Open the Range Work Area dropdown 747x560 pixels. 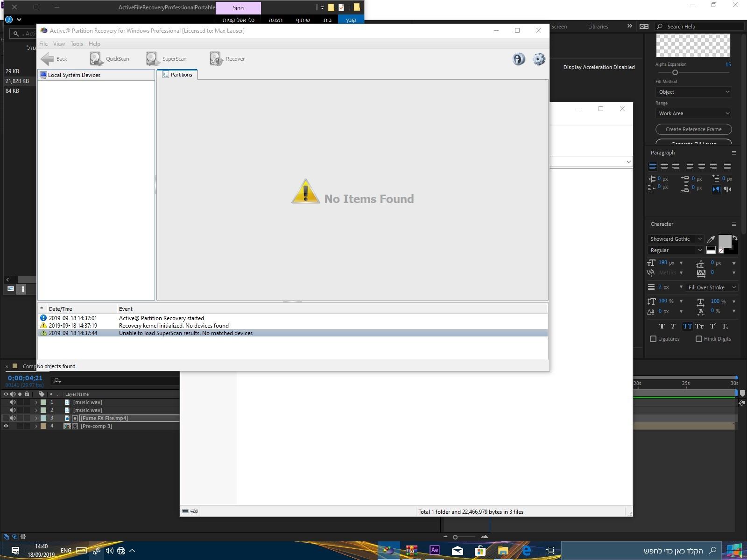693,113
